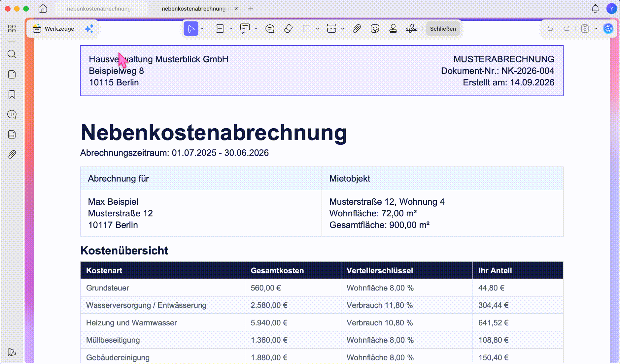The image size is (620, 364).
Task: Select the text comment tool
Action: 245,29
